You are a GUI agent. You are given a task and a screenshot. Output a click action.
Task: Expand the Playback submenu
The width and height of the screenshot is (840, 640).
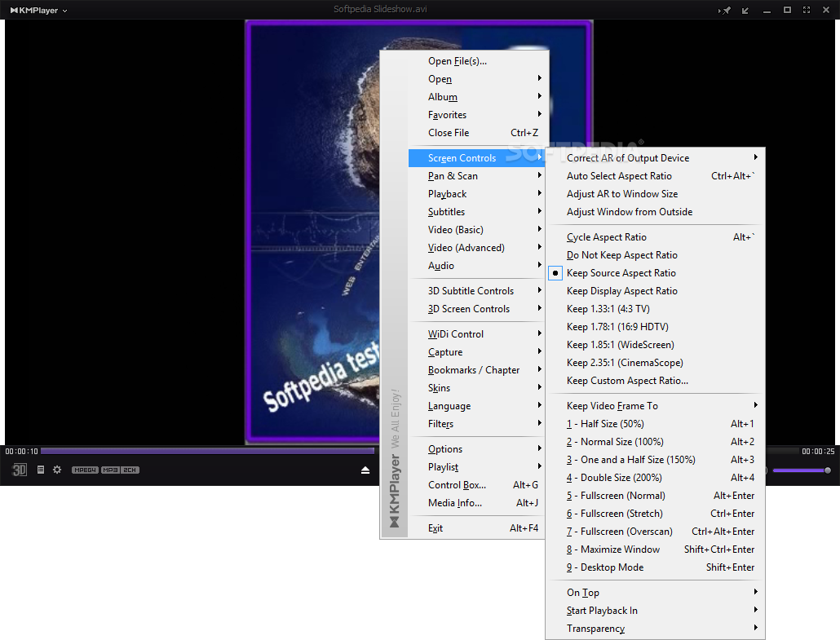click(x=476, y=194)
